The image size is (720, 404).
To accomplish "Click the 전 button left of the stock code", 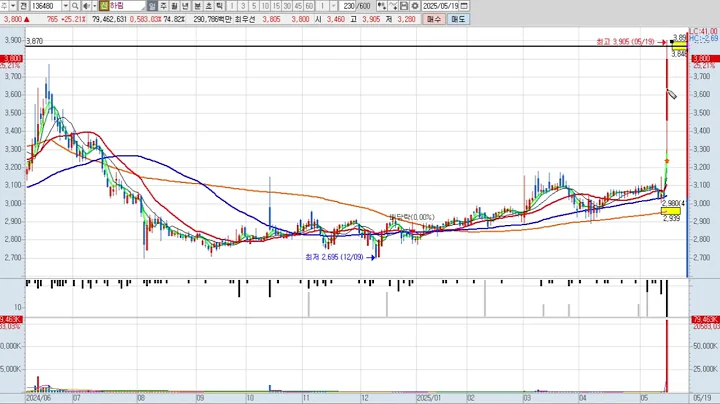I will click(23, 6).
